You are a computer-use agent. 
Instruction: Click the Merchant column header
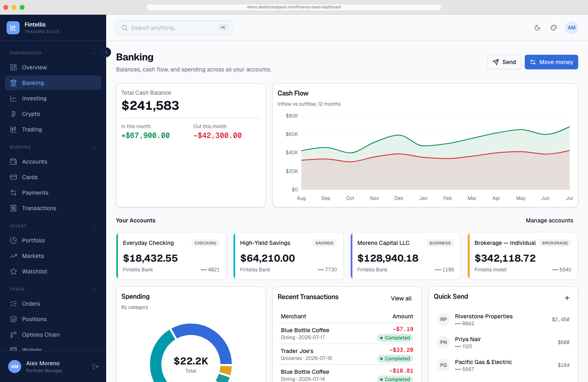tap(294, 316)
